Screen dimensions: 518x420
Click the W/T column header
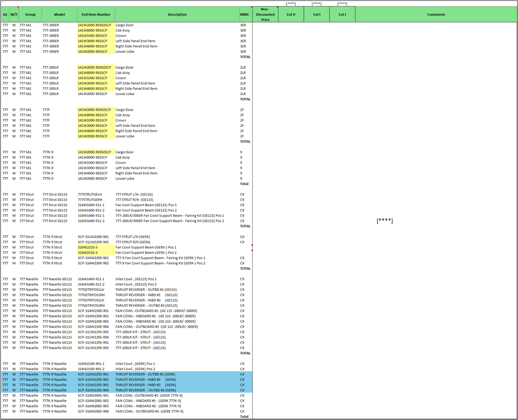[x=14, y=14]
